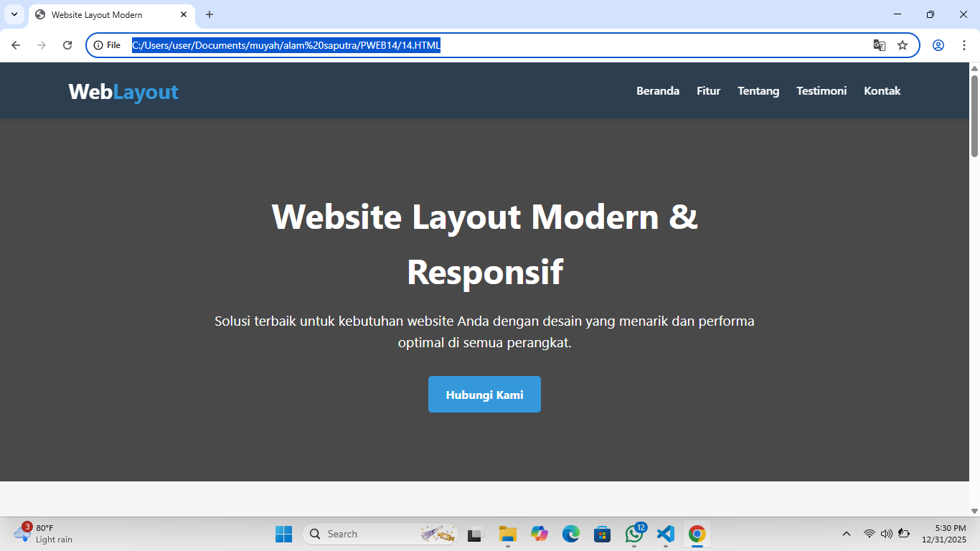Click the Chrome taskbar icon

pos(697,534)
